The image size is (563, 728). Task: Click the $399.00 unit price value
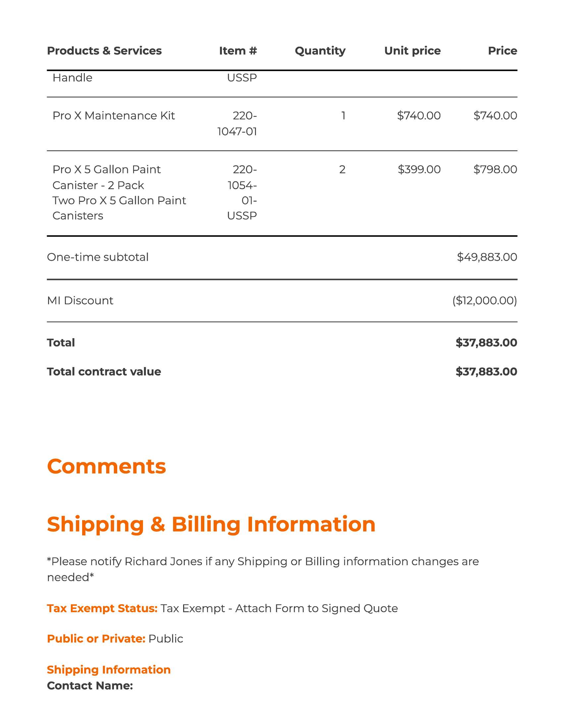(x=419, y=169)
